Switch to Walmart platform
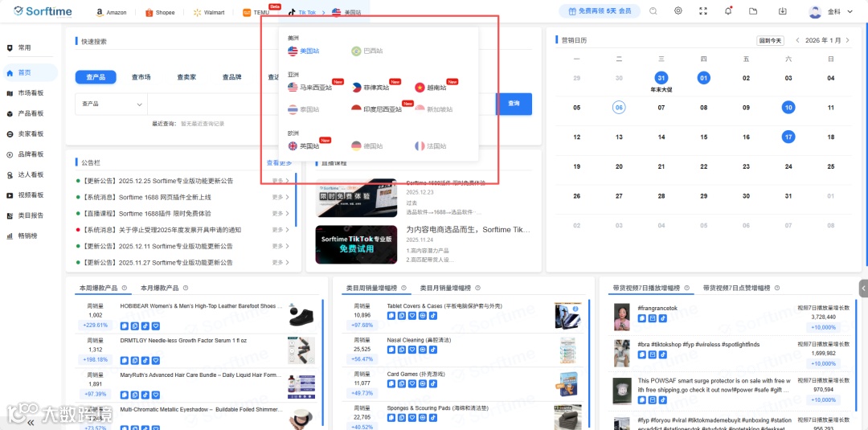 209,12
